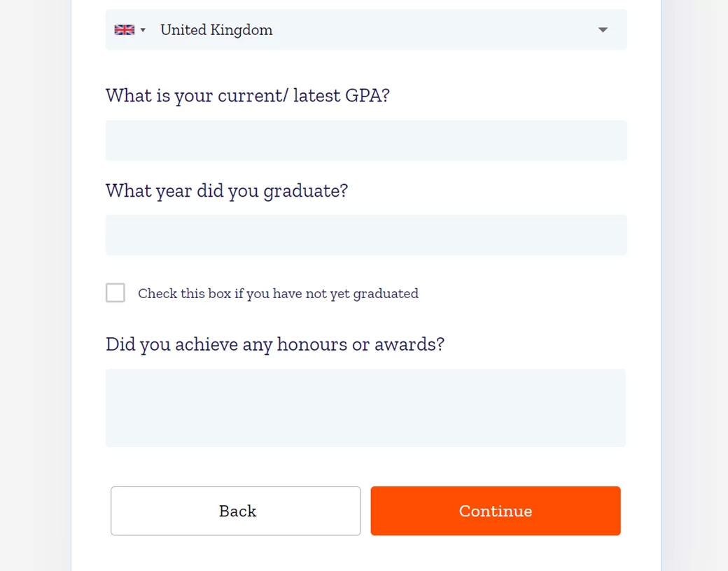The width and height of the screenshot is (728, 571).
Task: Click the United Kingdom country text
Action: [x=216, y=30]
